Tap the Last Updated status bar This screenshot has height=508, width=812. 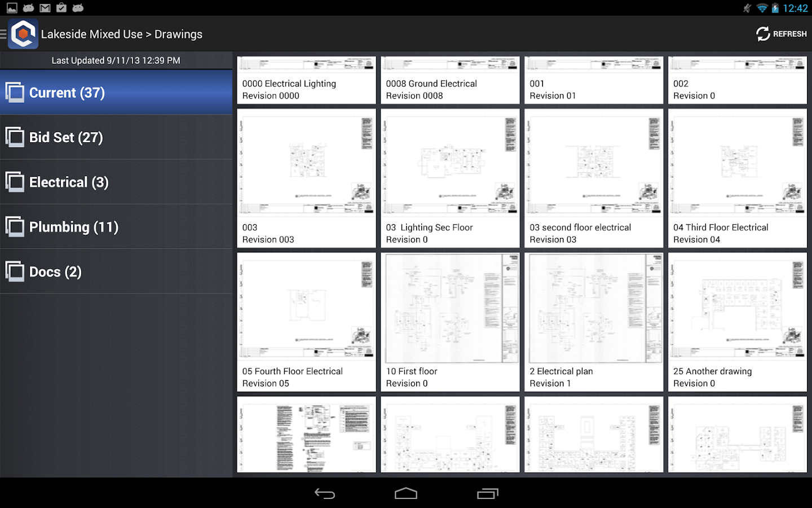(x=116, y=60)
